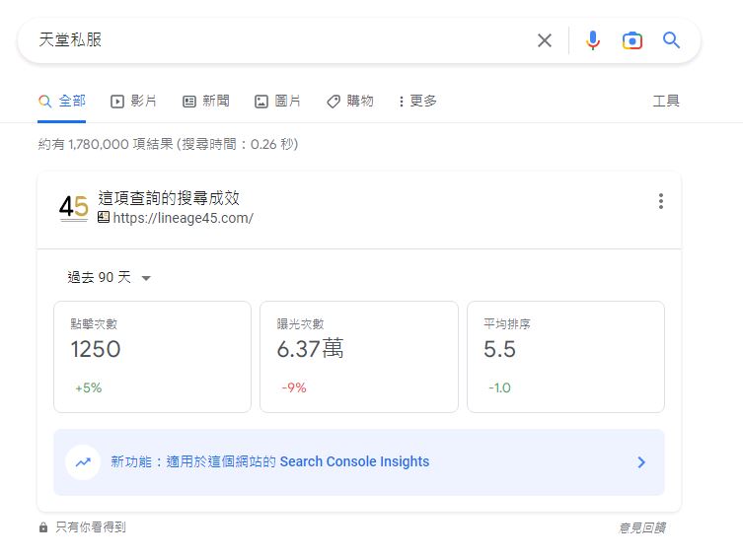Image resolution: width=743 pixels, height=560 pixels.
Task: Open the 購物 tab
Action: point(350,101)
